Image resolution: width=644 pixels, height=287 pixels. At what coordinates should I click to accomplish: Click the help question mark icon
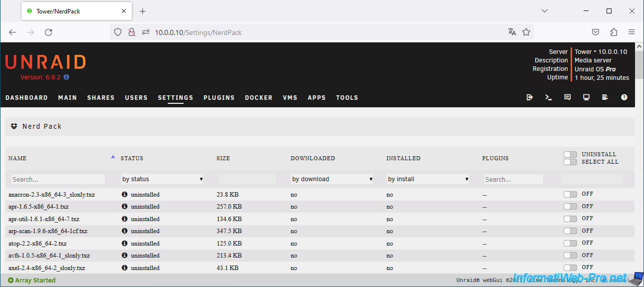pos(624,97)
